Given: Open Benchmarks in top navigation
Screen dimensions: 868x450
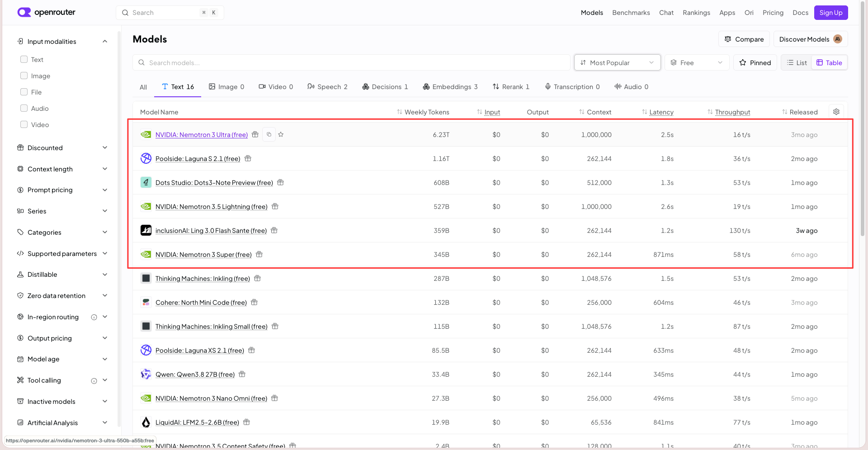Looking at the screenshot, I should (631, 13).
